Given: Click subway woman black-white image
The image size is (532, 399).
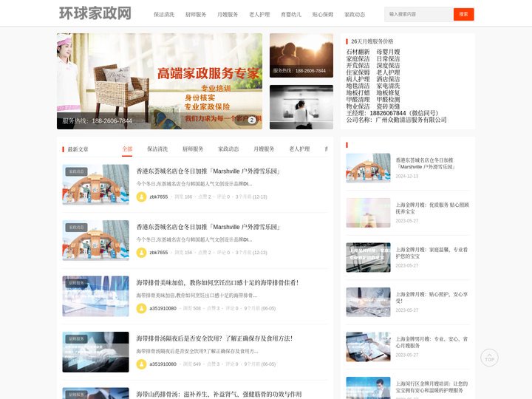Looking at the screenshot, I should [x=301, y=107].
